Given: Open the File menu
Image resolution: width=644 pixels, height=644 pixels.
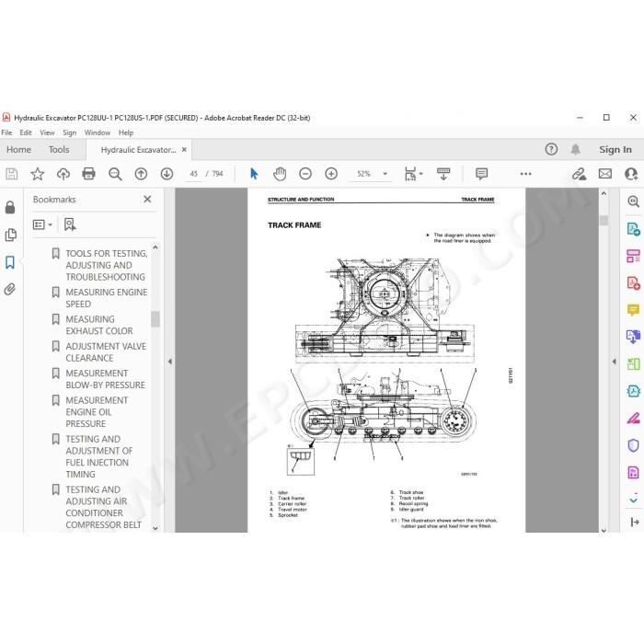Looking at the screenshot, I should coord(6,132).
